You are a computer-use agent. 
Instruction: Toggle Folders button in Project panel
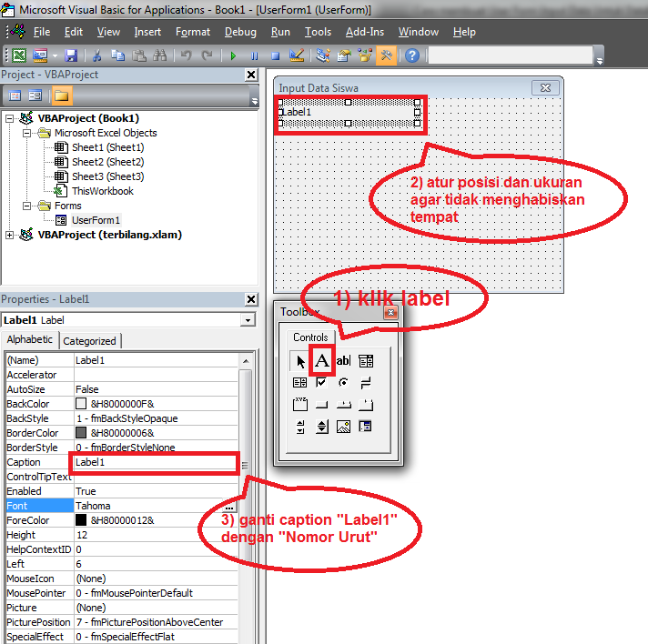62,96
